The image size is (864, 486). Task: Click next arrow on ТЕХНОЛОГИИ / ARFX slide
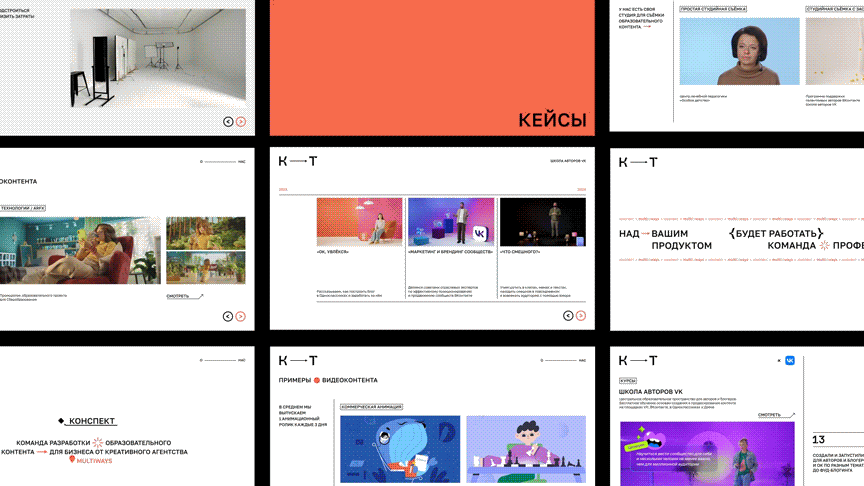[x=240, y=316]
